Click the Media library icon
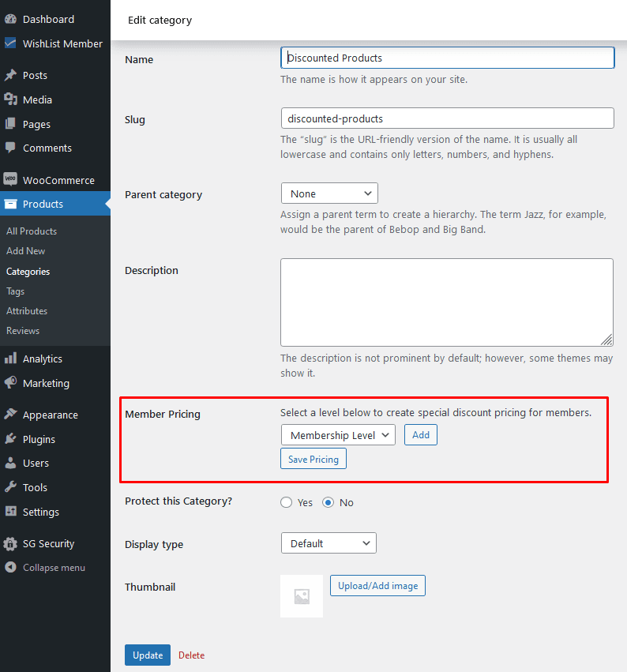The width and height of the screenshot is (627, 672). click(x=11, y=99)
